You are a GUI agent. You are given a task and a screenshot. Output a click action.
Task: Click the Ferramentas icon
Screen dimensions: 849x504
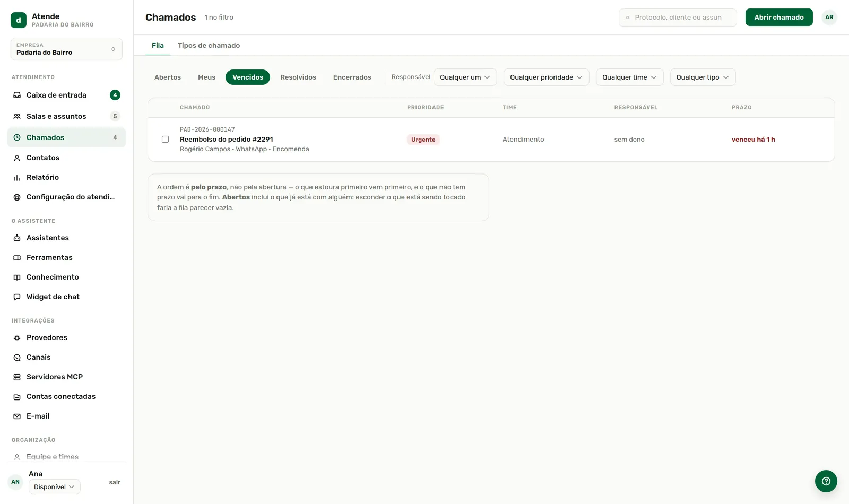click(17, 257)
